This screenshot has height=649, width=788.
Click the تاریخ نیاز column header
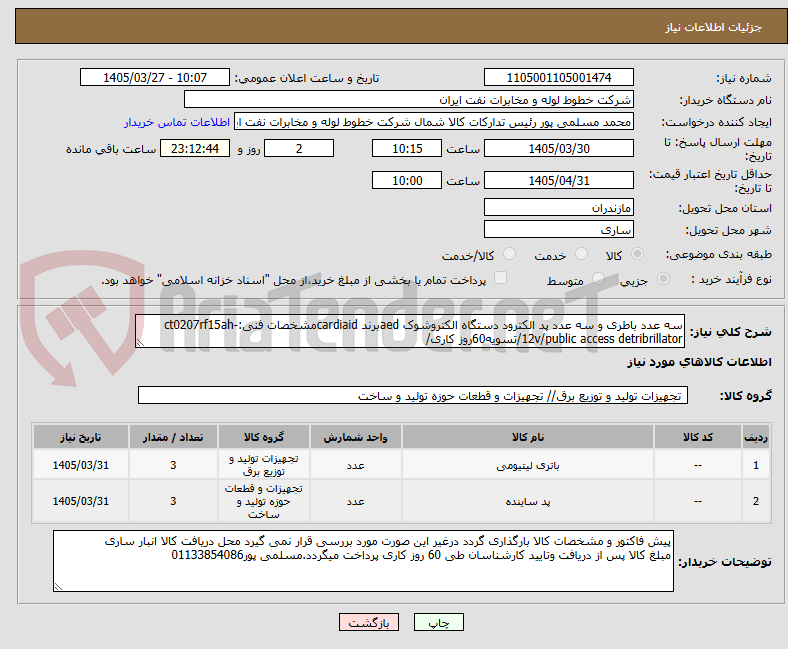[81, 437]
